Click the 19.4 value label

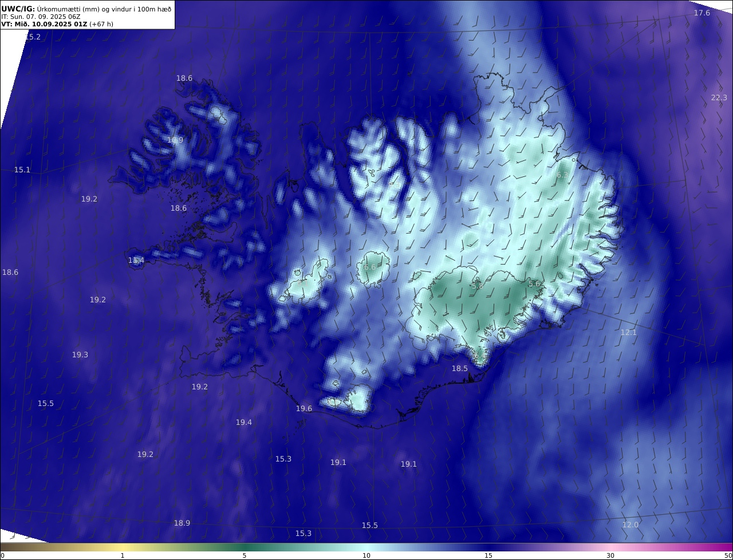coord(244,422)
